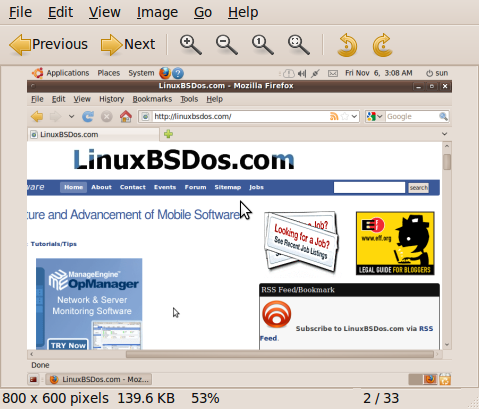Open the System menu in the panel
The height and width of the screenshot is (409, 479).
141,73
